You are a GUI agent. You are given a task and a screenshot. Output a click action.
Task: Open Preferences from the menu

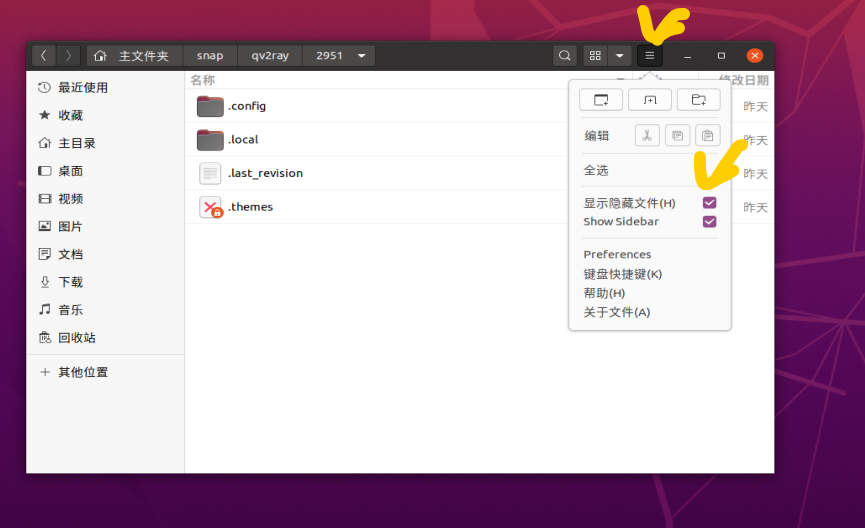617,254
